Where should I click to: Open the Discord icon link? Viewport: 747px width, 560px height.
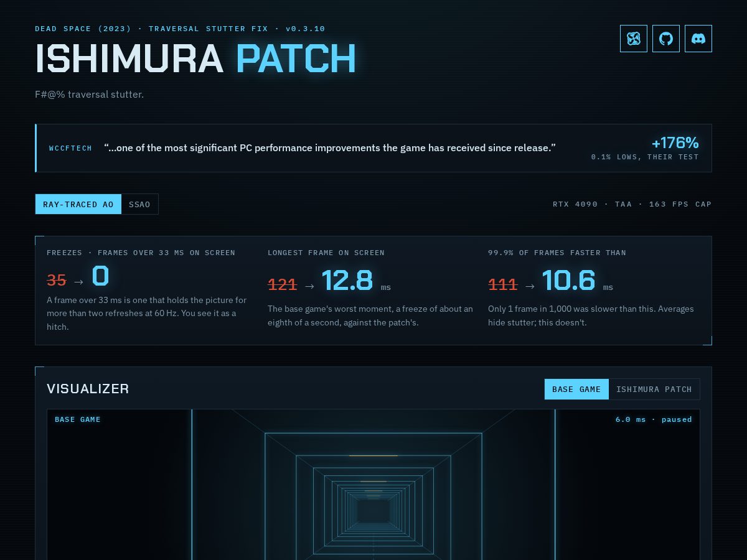coord(698,39)
